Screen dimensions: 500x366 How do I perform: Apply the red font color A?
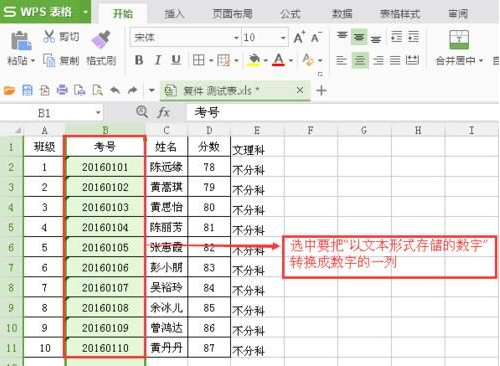278,60
